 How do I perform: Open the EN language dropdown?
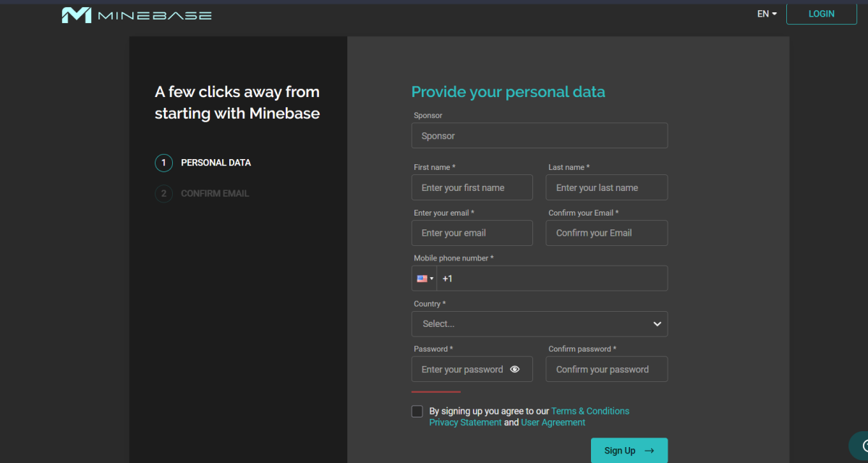(767, 14)
